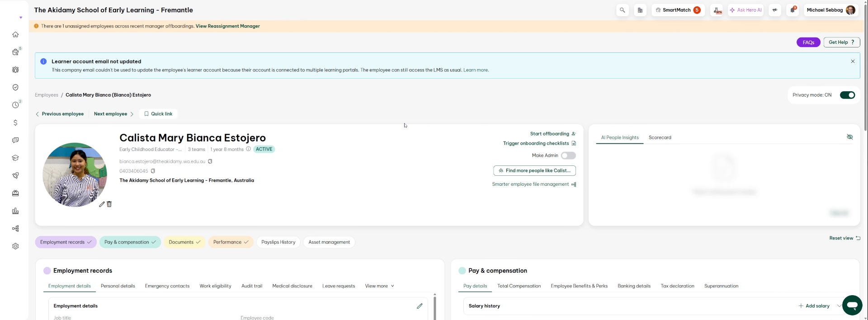Open the graduation cap learning icon
The width and height of the screenshot is (868, 320).
coord(15,158)
